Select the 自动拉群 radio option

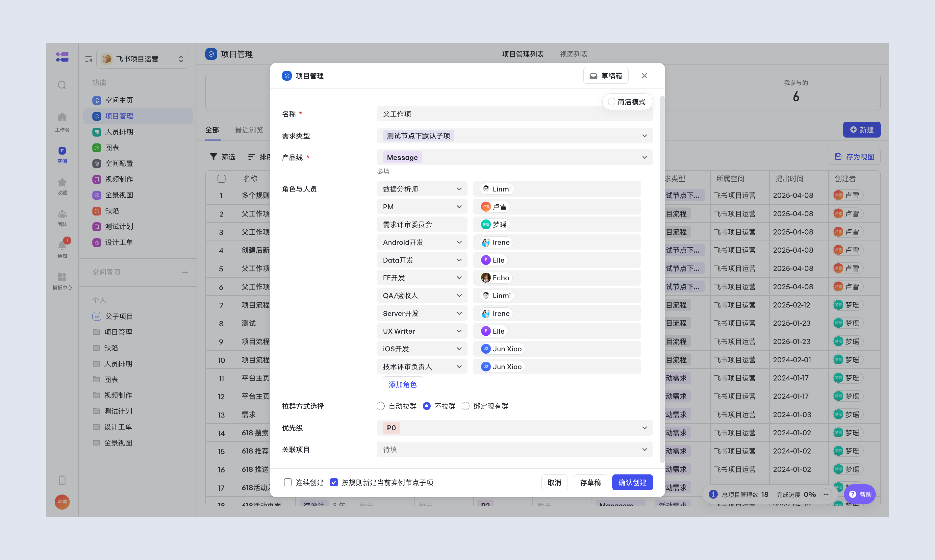click(380, 406)
